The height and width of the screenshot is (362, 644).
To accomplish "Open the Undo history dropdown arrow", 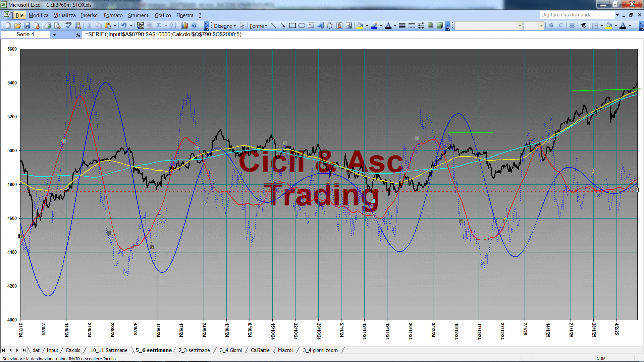I will click(131, 25).
